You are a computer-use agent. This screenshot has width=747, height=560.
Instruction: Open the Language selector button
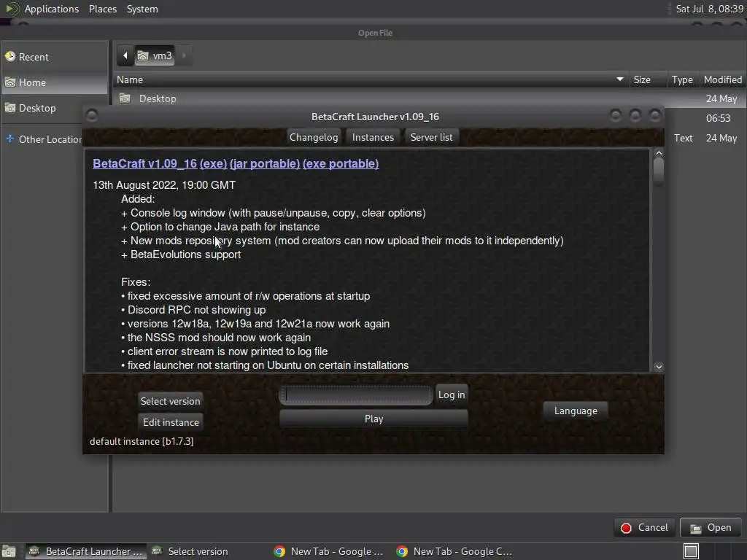(576, 411)
